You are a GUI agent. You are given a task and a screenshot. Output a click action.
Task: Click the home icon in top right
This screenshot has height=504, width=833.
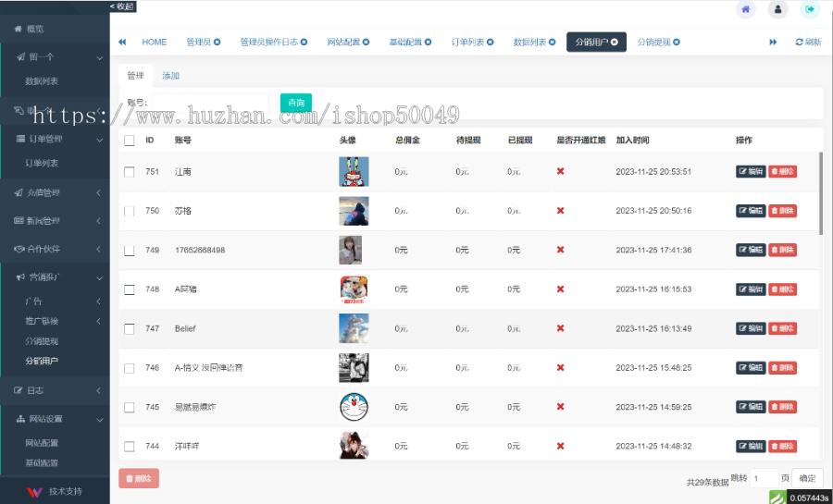[745, 9]
